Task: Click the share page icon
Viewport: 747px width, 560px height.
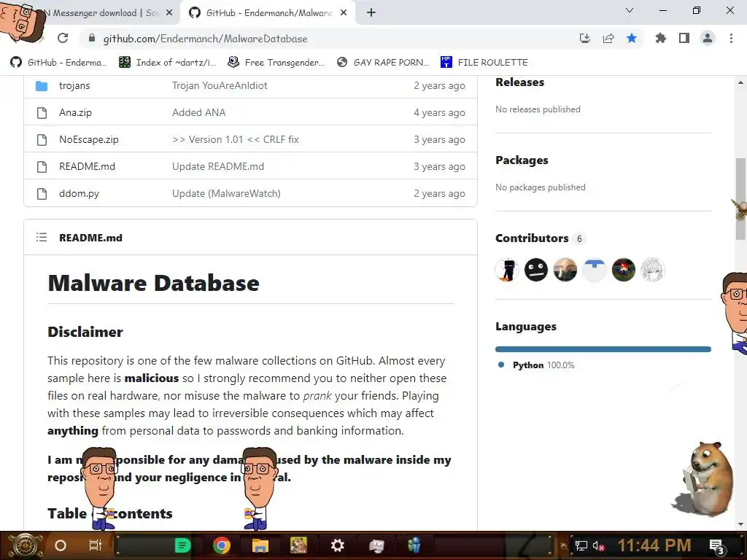Action: point(608,38)
